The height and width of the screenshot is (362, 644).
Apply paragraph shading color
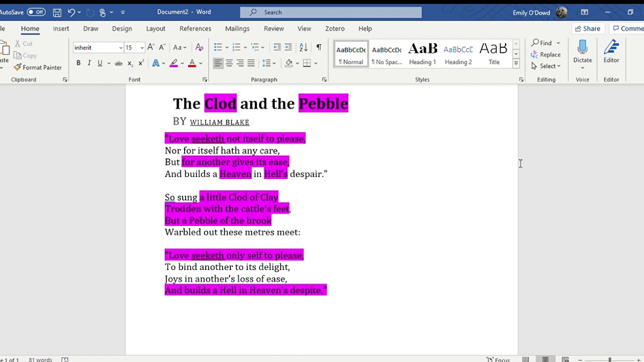tap(289, 63)
